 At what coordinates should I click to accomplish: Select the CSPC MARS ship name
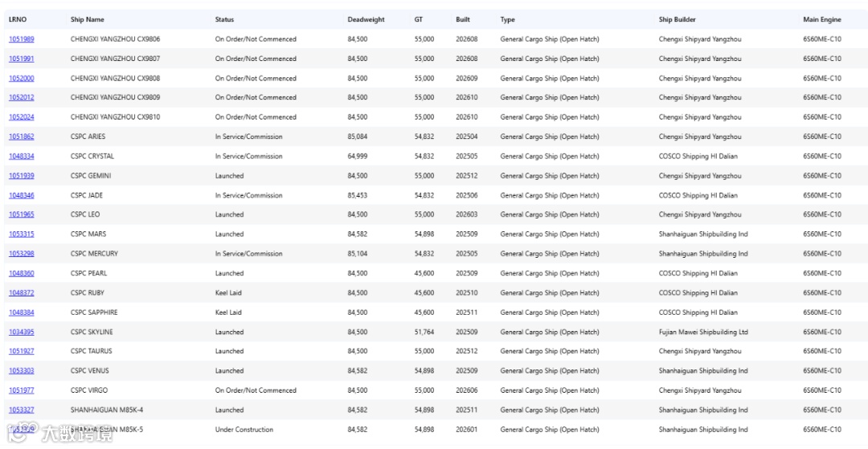click(x=88, y=235)
